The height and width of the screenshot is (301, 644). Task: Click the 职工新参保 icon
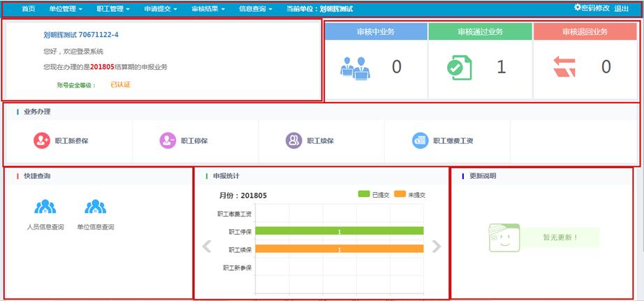(x=42, y=140)
